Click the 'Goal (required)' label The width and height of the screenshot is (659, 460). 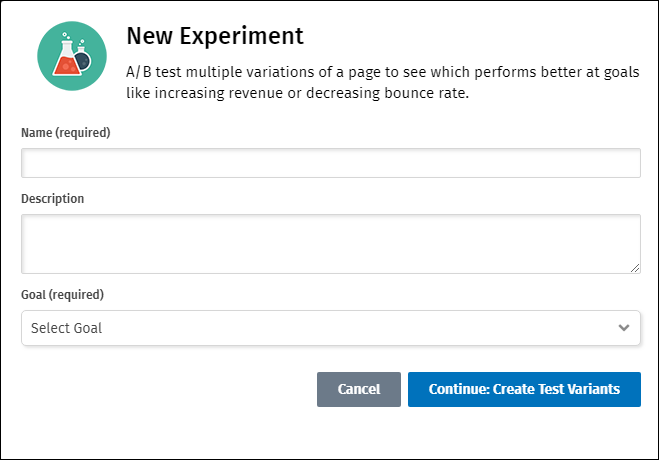(62, 295)
